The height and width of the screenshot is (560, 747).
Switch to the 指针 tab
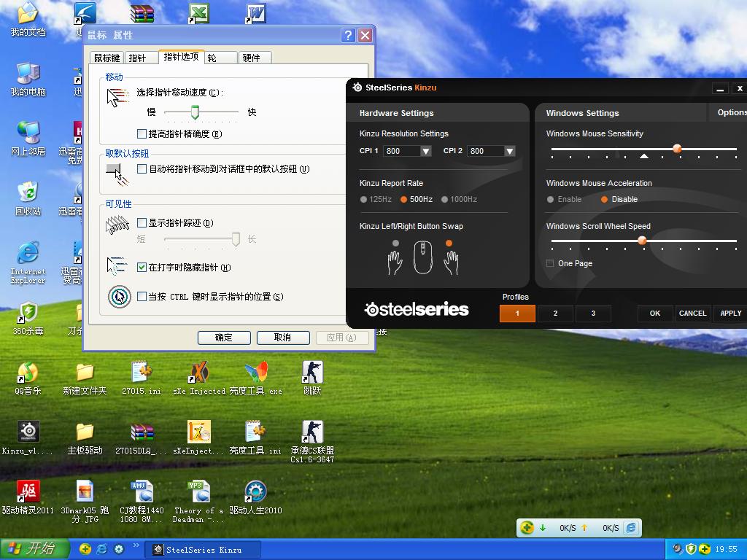141,58
